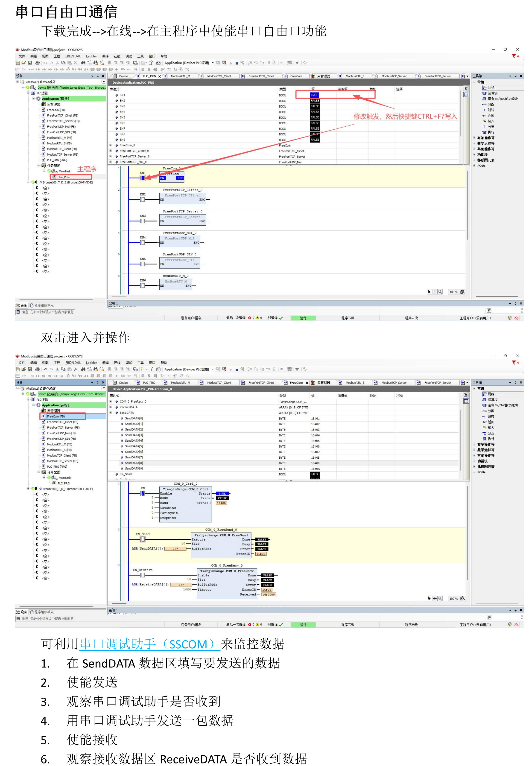The image size is (532, 766).
Task: Select 返回 toolbox item in lower screenshot
Action: pyautogui.click(x=488, y=422)
